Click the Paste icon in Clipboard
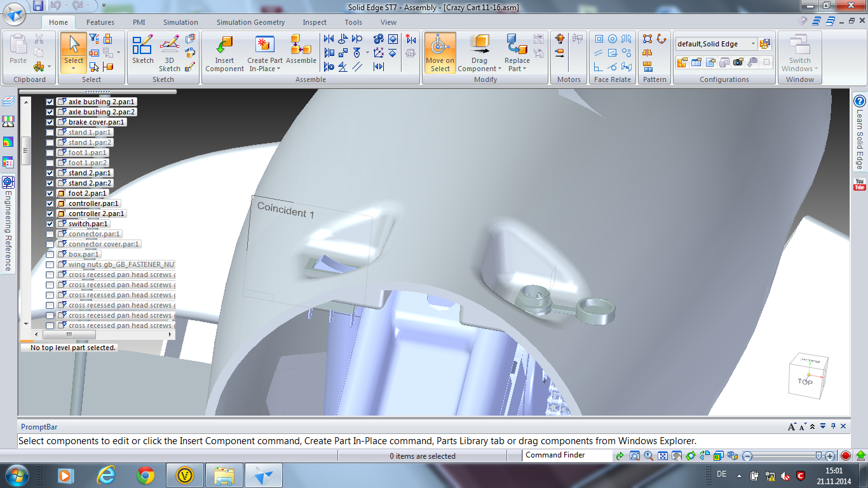The width and height of the screenshot is (868, 488). pos(18,44)
